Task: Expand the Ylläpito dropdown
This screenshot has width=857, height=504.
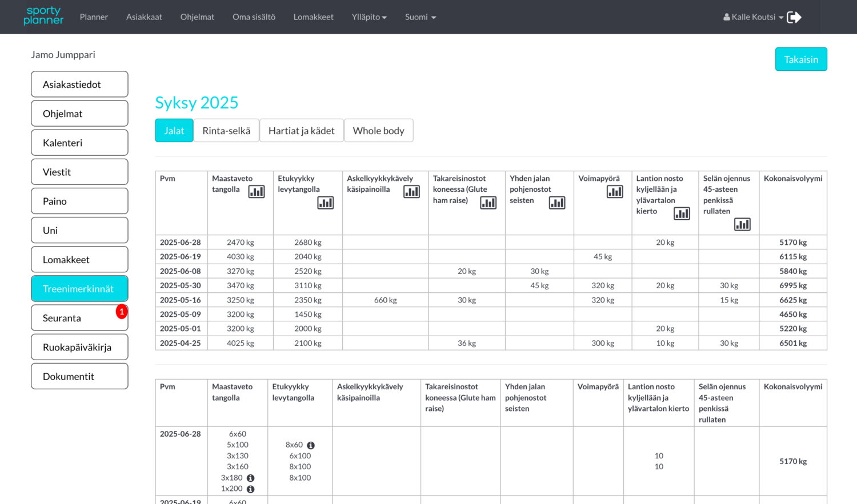Action: pyautogui.click(x=369, y=17)
